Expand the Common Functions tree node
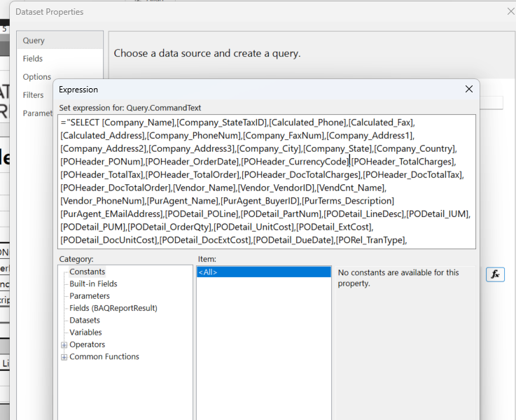This screenshot has height=420, width=516. 64,357
